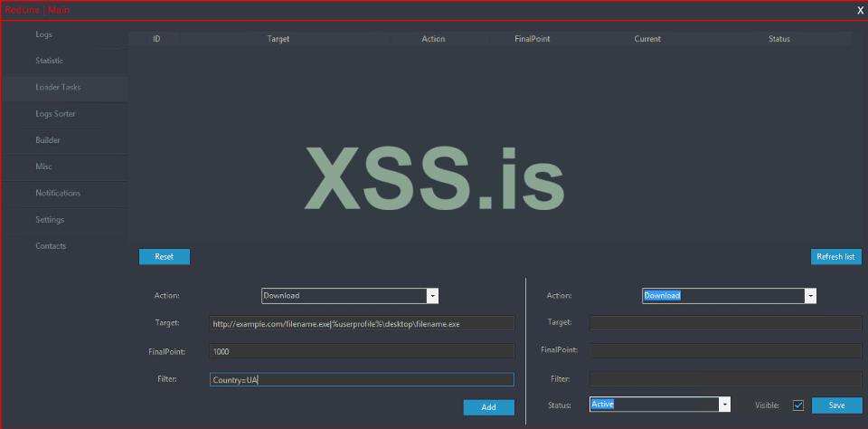868x429 pixels.
Task: Click the Target field containing the example.com URL
Action: coord(362,324)
